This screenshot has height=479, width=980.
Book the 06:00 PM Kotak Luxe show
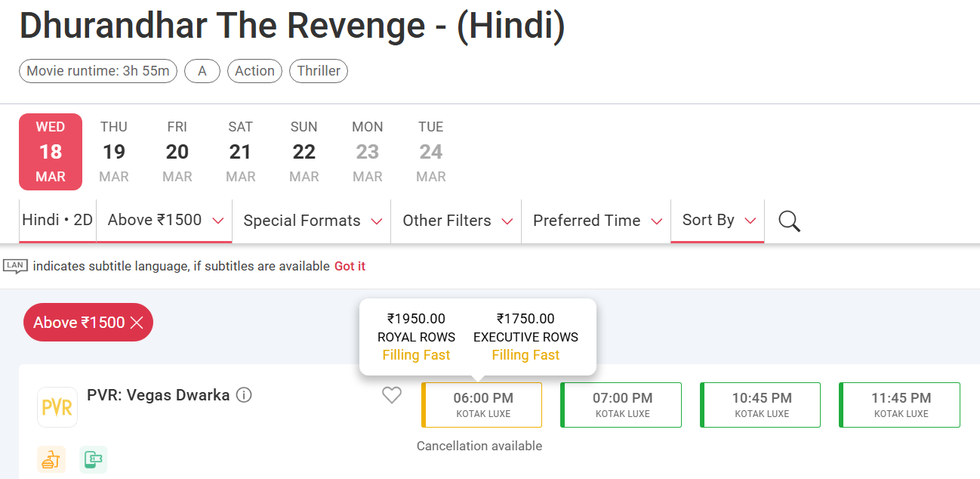click(482, 405)
